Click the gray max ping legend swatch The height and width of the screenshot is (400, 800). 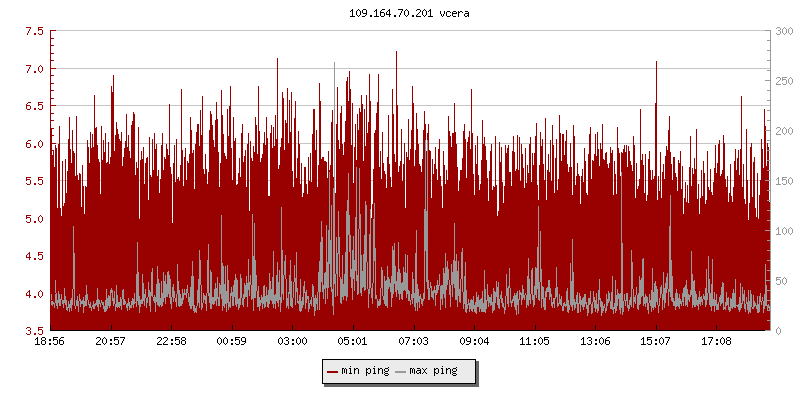401,371
